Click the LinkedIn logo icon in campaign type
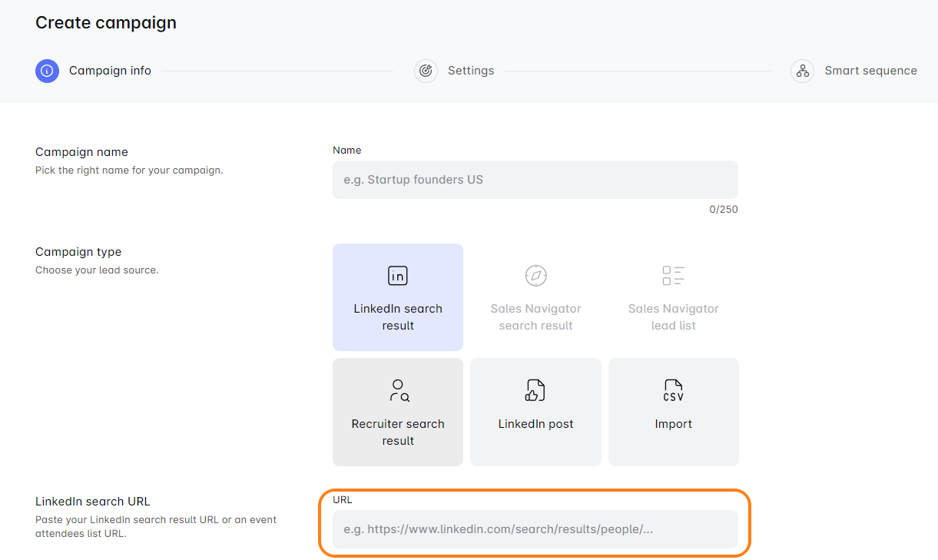This screenshot has height=560, width=938. pos(397,276)
